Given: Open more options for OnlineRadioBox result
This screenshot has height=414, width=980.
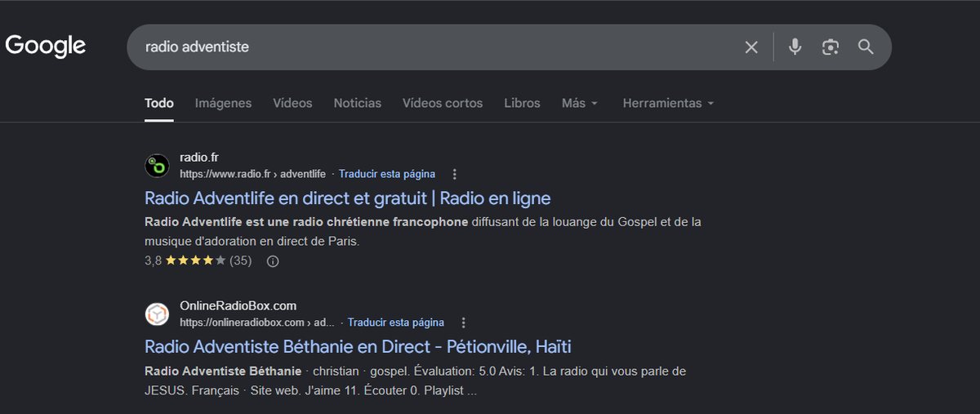Looking at the screenshot, I should [464, 323].
